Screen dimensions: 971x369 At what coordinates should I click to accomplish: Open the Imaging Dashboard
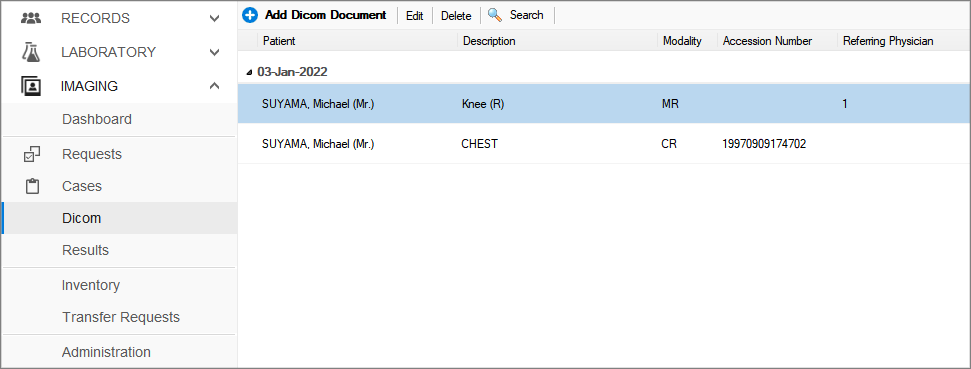97,119
